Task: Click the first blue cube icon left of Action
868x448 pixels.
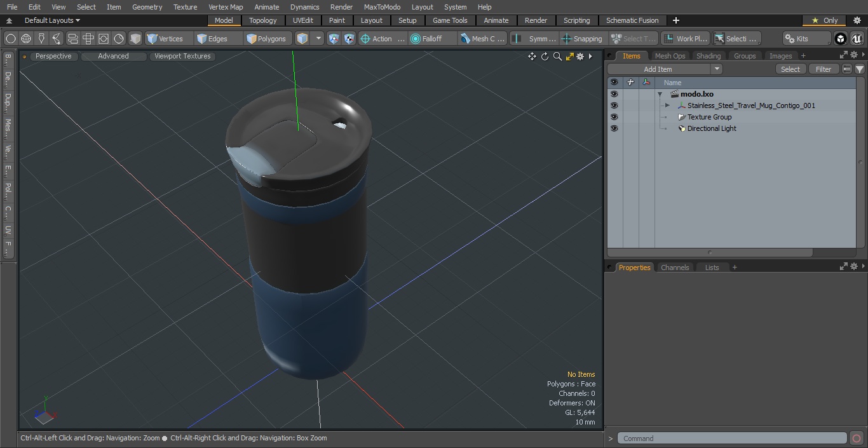Action: coord(334,39)
